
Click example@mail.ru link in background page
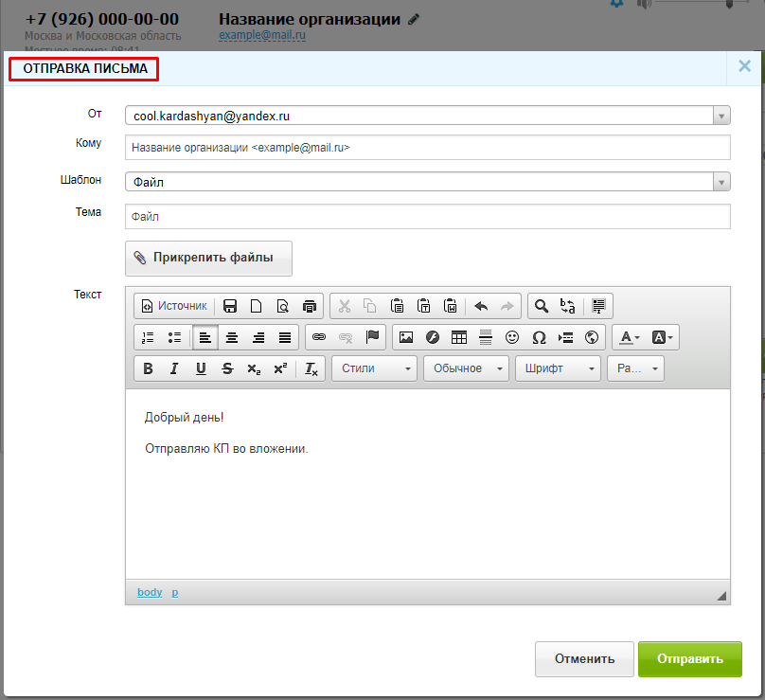(262, 35)
